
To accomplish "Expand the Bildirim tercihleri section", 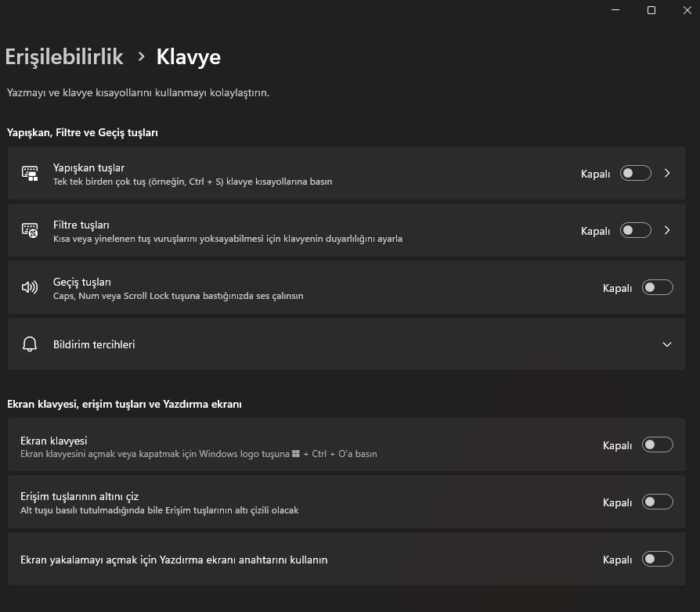I will pyautogui.click(x=667, y=344).
